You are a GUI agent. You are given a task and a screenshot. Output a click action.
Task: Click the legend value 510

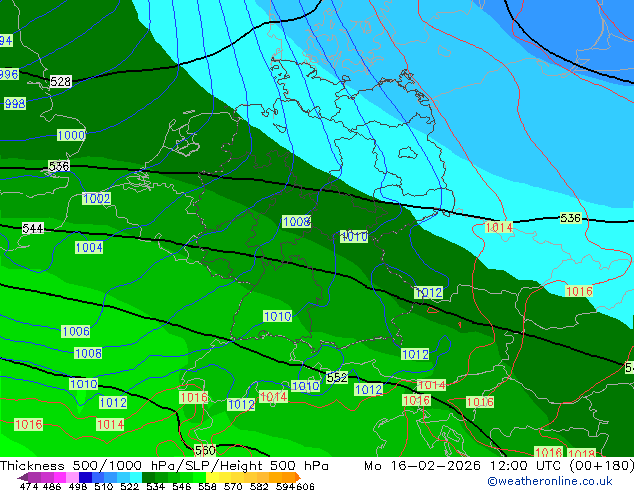[x=104, y=486]
